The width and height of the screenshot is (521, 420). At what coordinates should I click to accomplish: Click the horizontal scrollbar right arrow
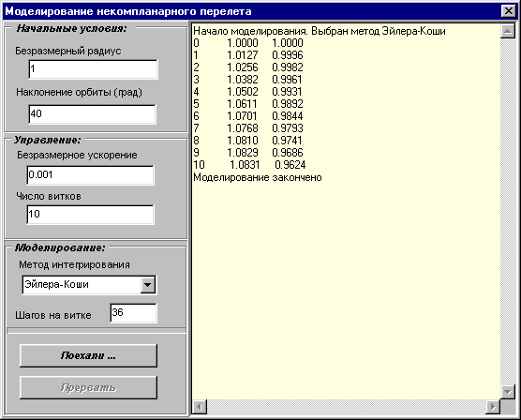click(x=493, y=406)
